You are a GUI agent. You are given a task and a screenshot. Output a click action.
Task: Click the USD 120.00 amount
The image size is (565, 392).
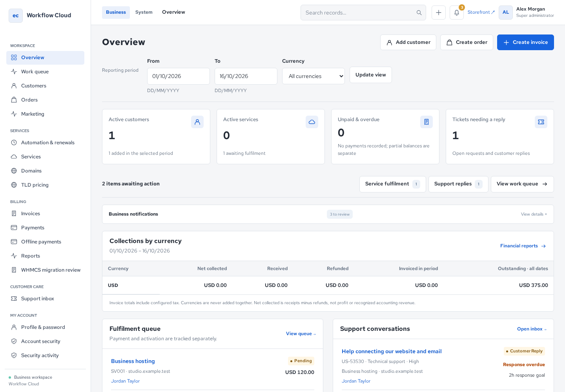[300, 372]
